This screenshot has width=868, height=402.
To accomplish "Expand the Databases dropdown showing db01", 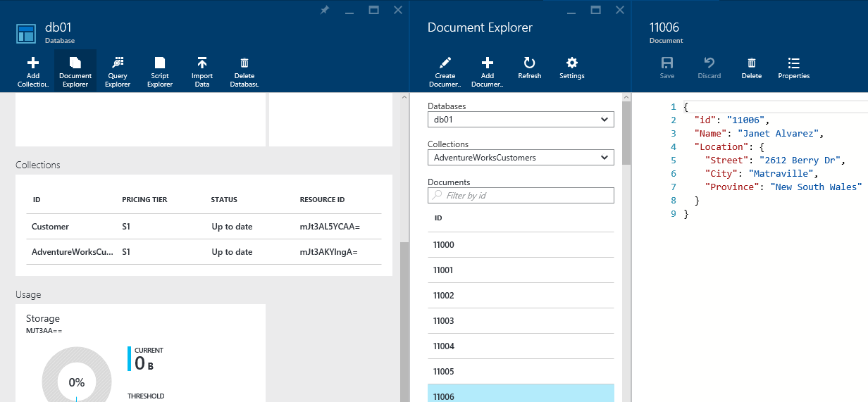I will click(x=521, y=120).
